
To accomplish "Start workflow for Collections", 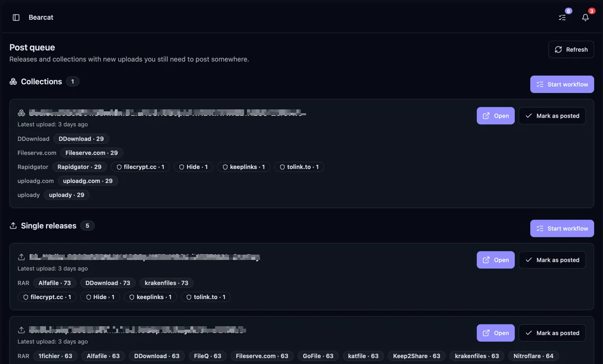I will click(562, 84).
